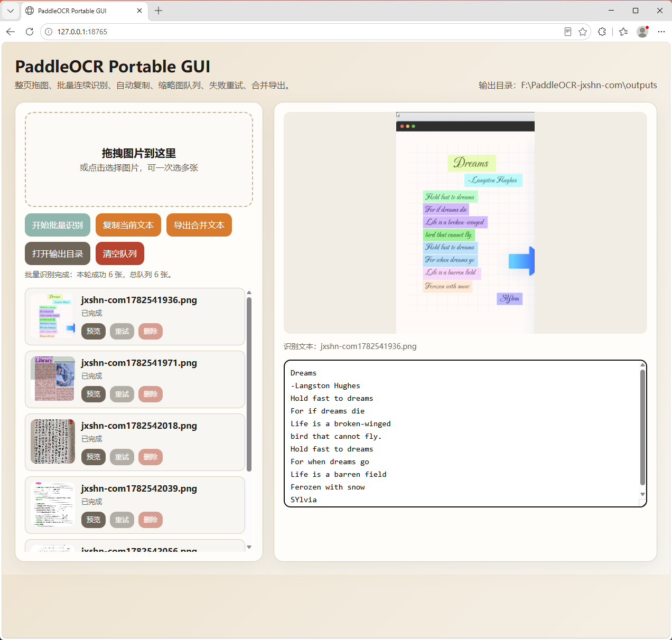Select the Dreams poem thumbnail in queue
The image size is (672, 640).
53,316
